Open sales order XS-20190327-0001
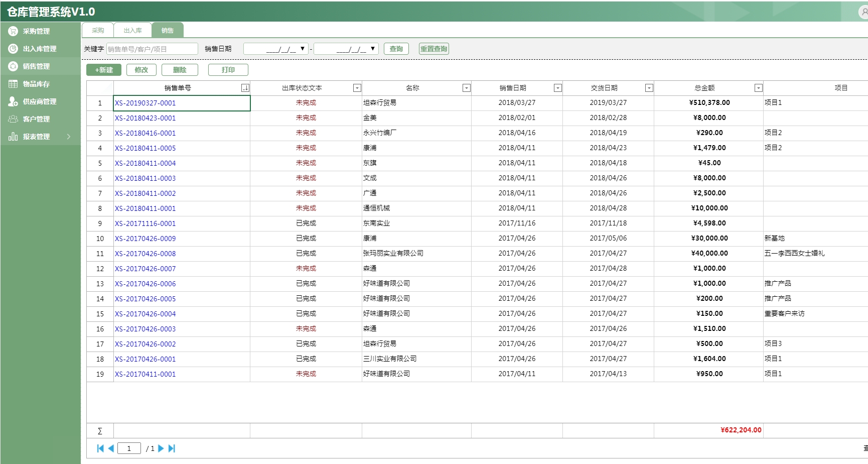The width and height of the screenshot is (868, 464). [146, 103]
